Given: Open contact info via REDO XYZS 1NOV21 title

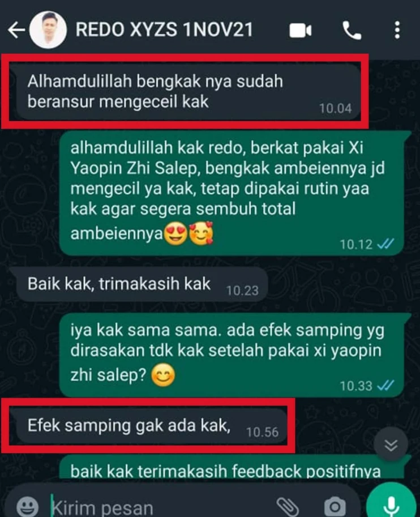Looking at the screenshot, I should pos(164,29).
